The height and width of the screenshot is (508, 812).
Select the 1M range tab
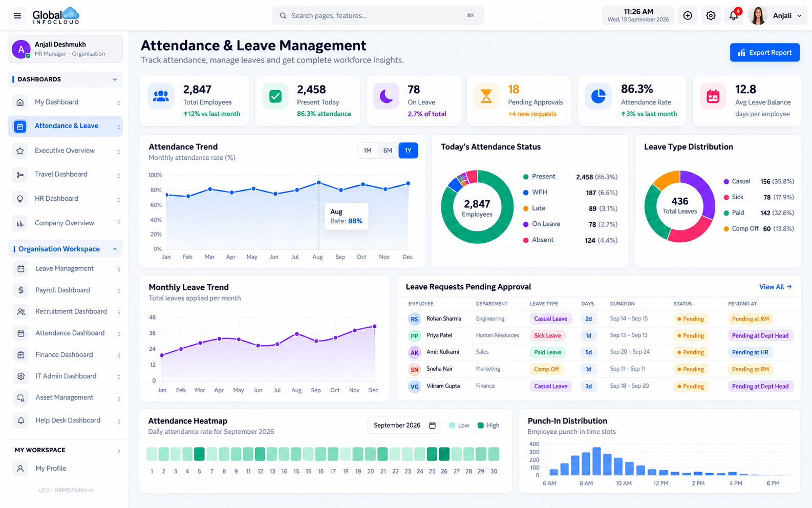coord(368,151)
